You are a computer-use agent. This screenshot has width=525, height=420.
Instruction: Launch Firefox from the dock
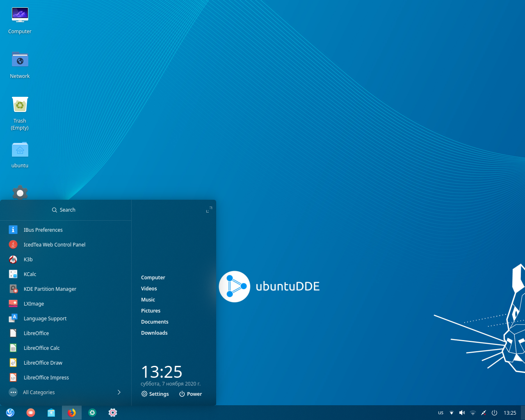pyautogui.click(x=71, y=413)
